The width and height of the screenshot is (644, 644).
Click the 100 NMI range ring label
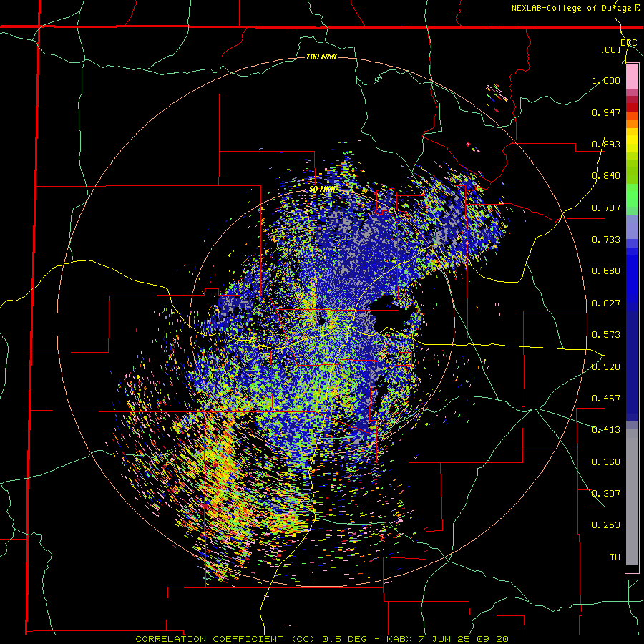click(321, 57)
